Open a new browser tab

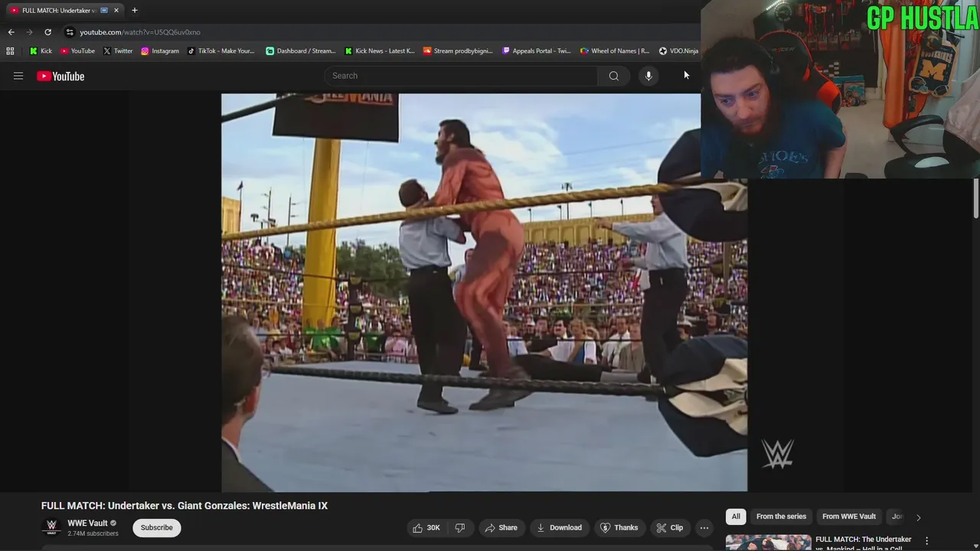tap(135, 11)
